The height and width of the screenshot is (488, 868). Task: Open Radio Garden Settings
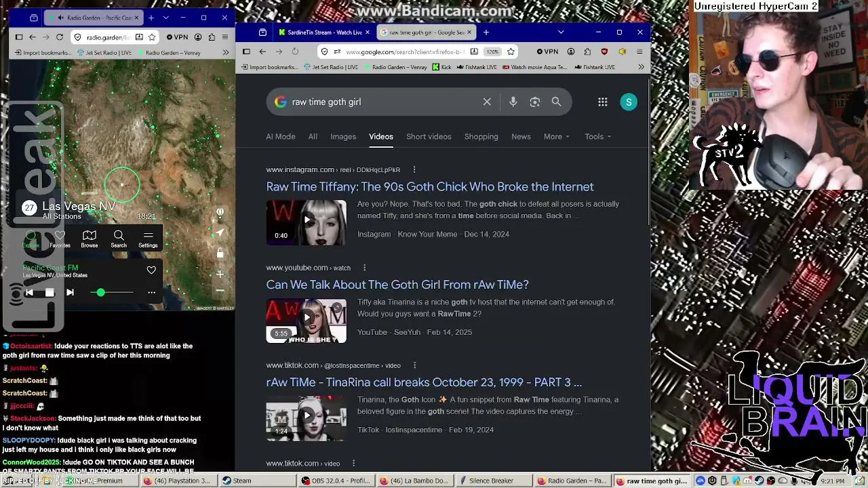pos(148,239)
